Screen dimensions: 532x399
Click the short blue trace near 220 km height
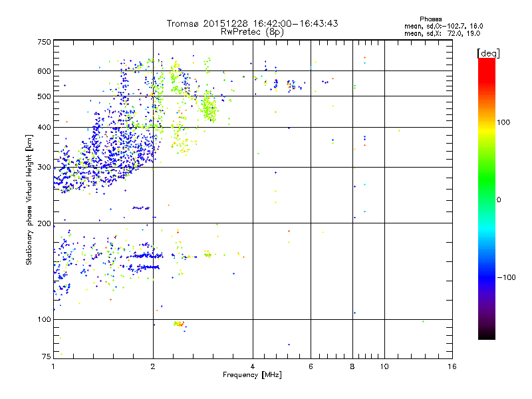(141, 207)
